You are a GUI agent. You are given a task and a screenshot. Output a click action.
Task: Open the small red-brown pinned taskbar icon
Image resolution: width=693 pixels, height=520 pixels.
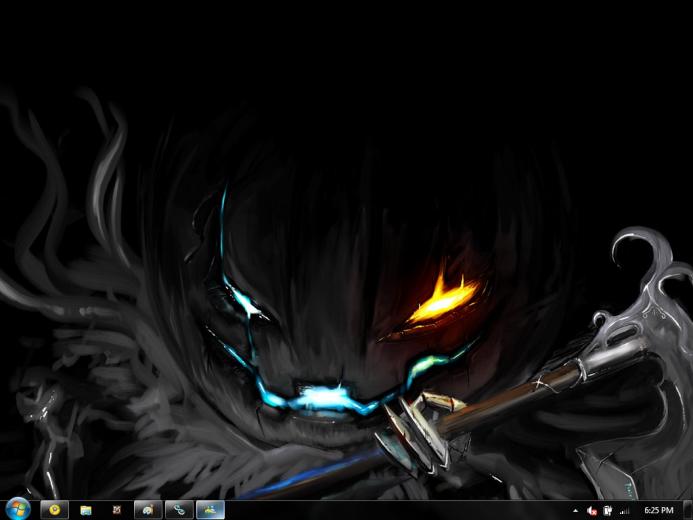point(117,510)
